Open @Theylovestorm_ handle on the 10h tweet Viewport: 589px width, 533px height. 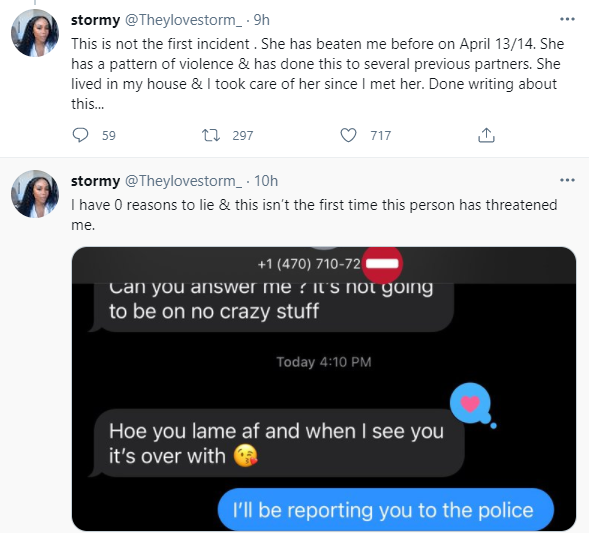[x=183, y=181]
